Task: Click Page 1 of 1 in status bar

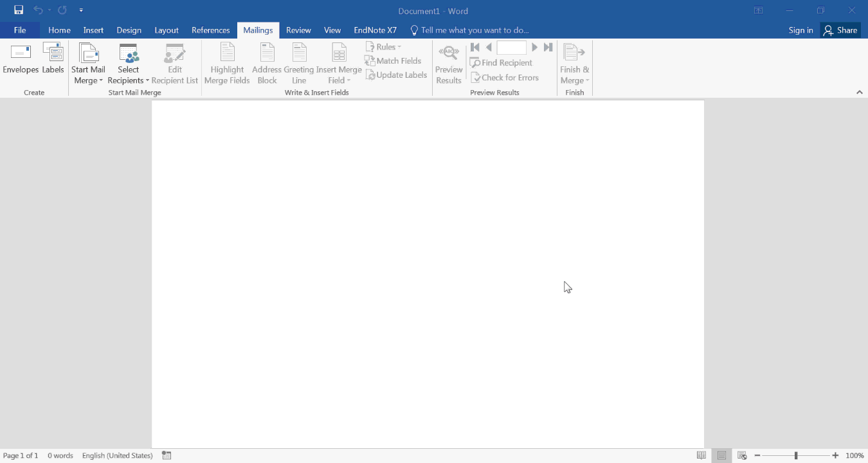Action: coord(21,455)
